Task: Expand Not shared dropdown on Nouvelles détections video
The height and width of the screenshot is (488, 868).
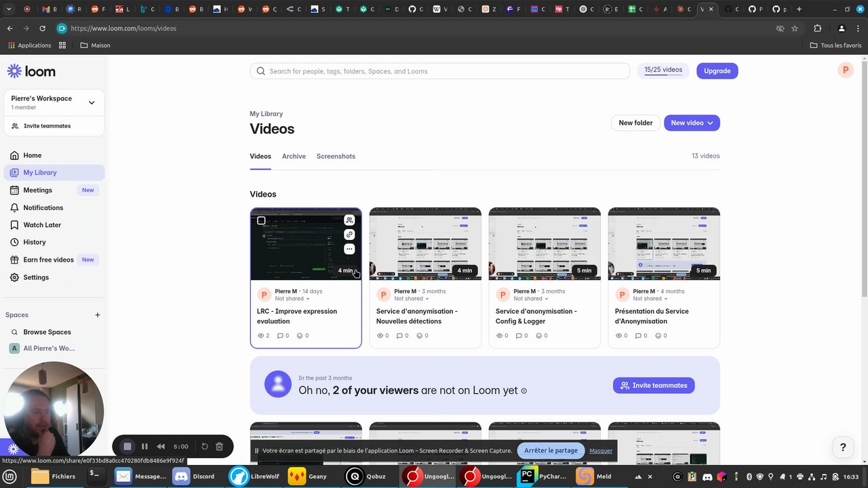Action: [x=412, y=299]
